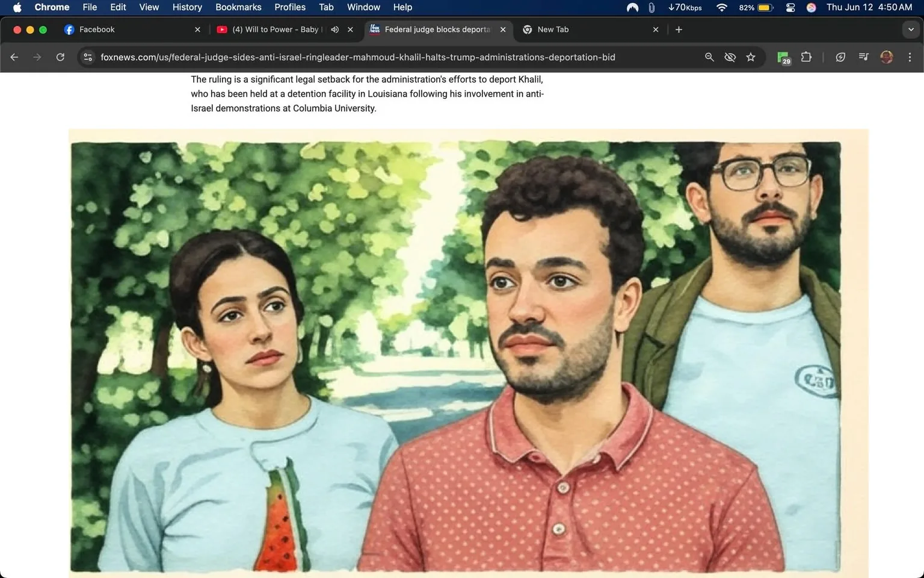
Task: Toggle the tracking protection eye icon
Action: pos(730,57)
